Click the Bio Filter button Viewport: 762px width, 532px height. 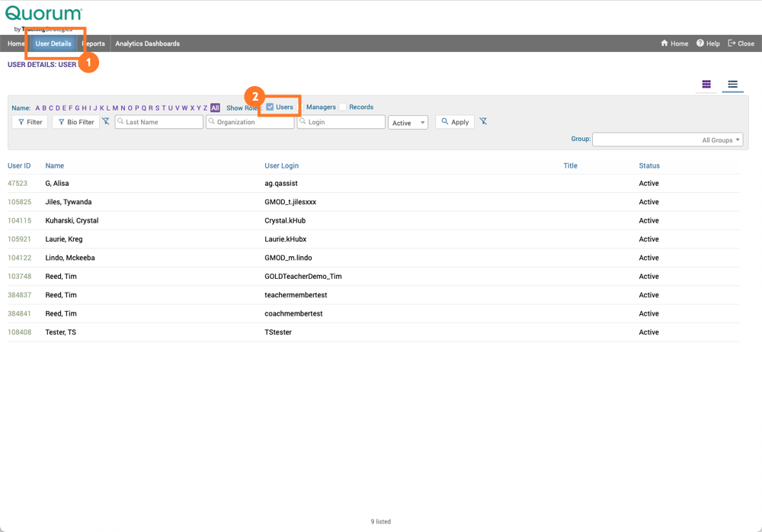75,122
